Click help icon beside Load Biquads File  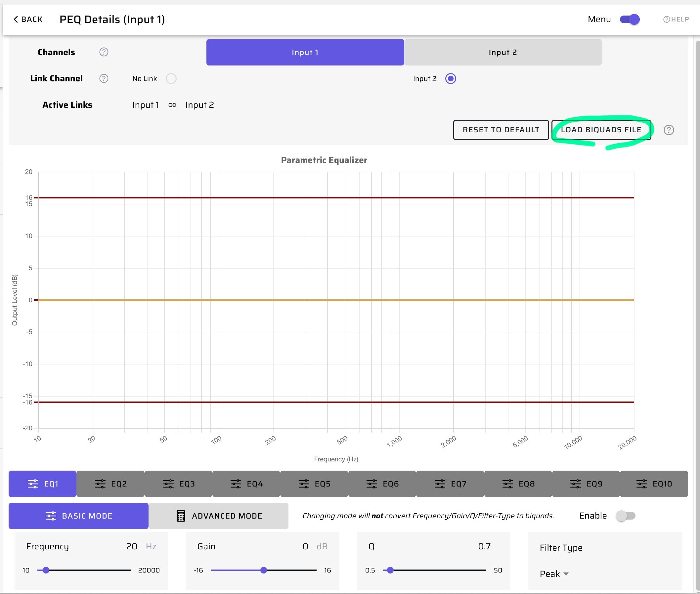(669, 130)
